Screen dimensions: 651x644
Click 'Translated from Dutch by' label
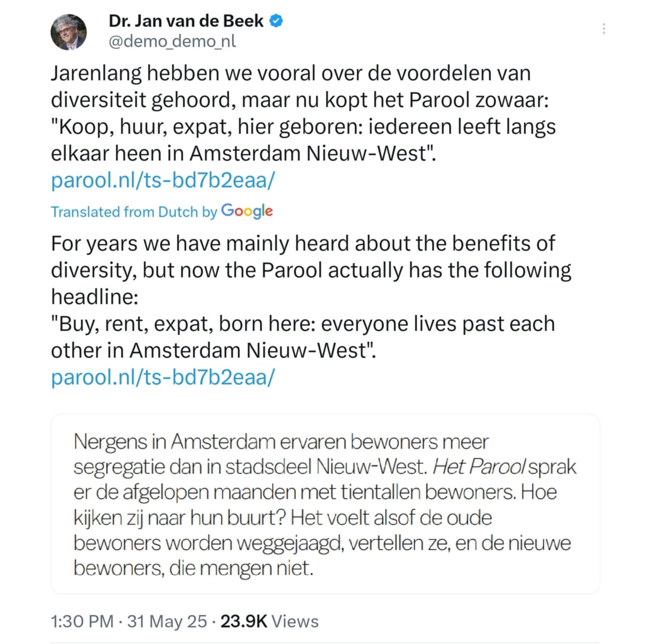click(134, 212)
